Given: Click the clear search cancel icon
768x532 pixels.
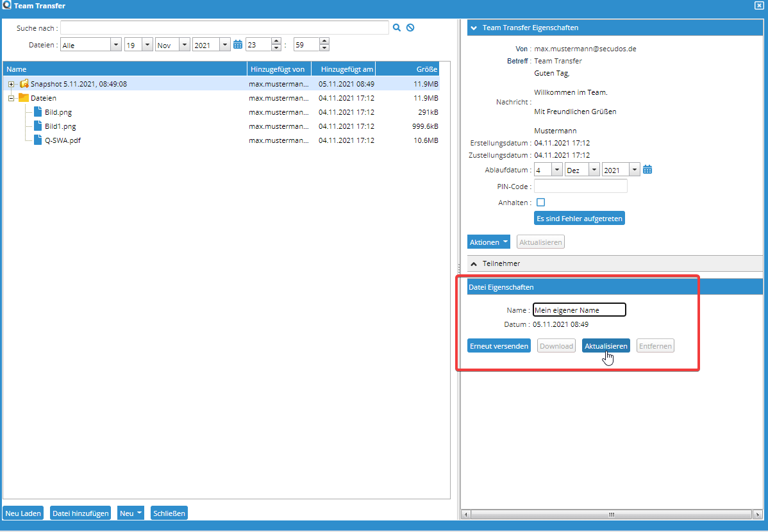Looking at the screenshot, I should pyautogui.click(x=410, y=28).
